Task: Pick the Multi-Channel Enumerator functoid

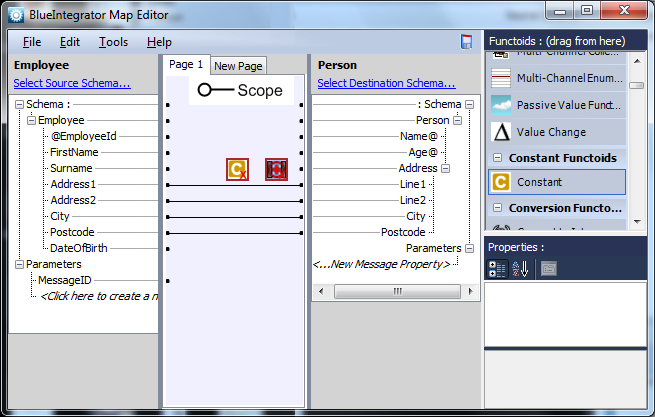Action: 557,78
